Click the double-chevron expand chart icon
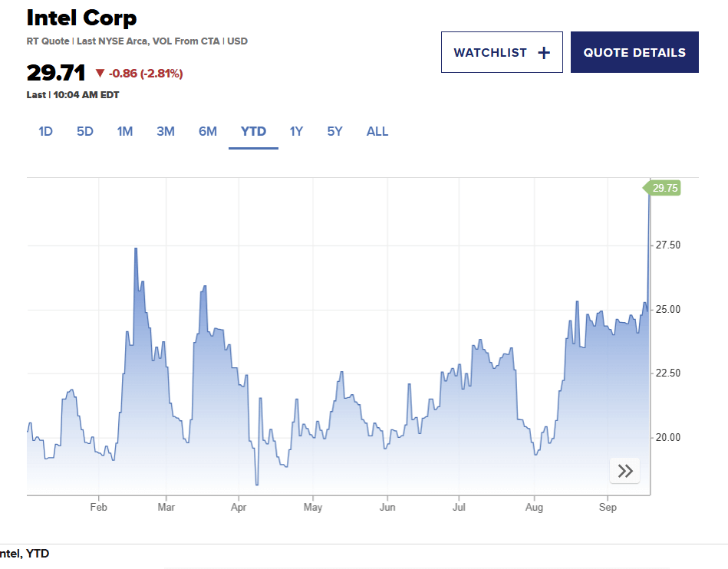 click(624, 471)
